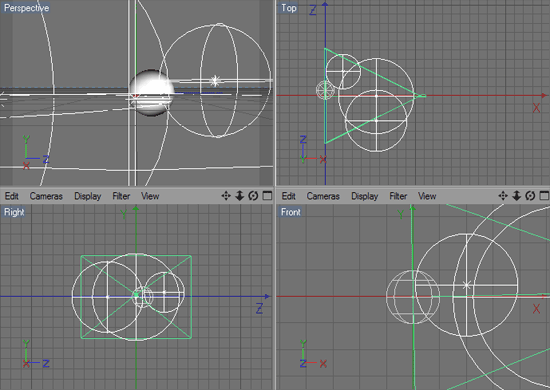Toggle the Right viewport to full view with its icon
The image size is (550, 390).
267,196
